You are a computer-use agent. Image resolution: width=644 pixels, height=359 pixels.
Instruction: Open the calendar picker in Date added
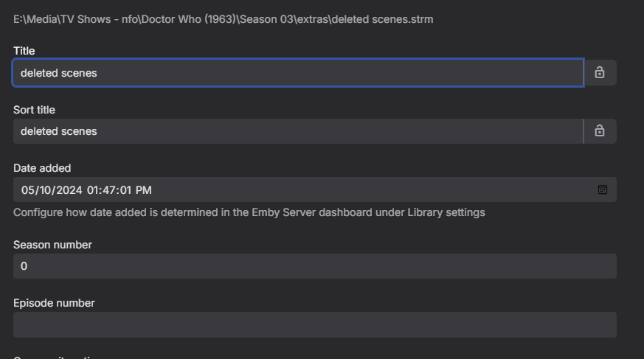click(603, 190)
